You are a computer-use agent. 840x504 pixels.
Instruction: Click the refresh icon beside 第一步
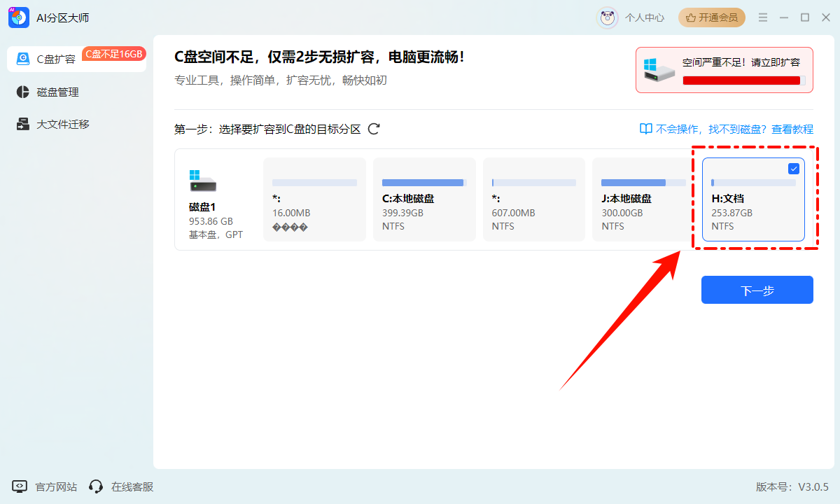point(374,129)
